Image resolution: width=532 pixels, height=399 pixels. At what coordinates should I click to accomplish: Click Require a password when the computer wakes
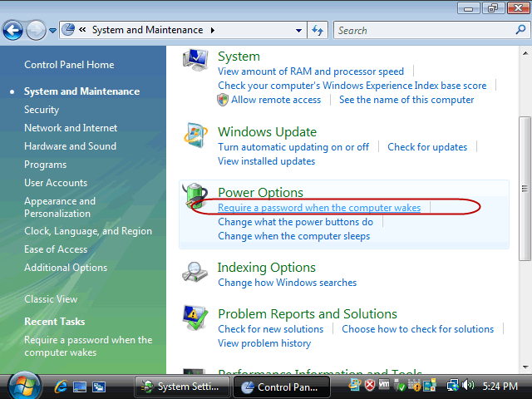(x=319, y=208)
